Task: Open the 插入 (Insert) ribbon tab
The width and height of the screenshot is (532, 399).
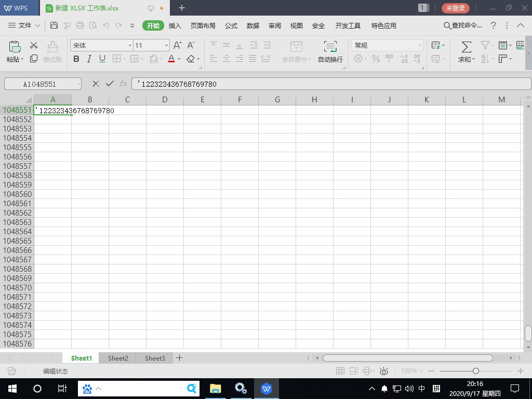Action: click(x=175, y=25)
